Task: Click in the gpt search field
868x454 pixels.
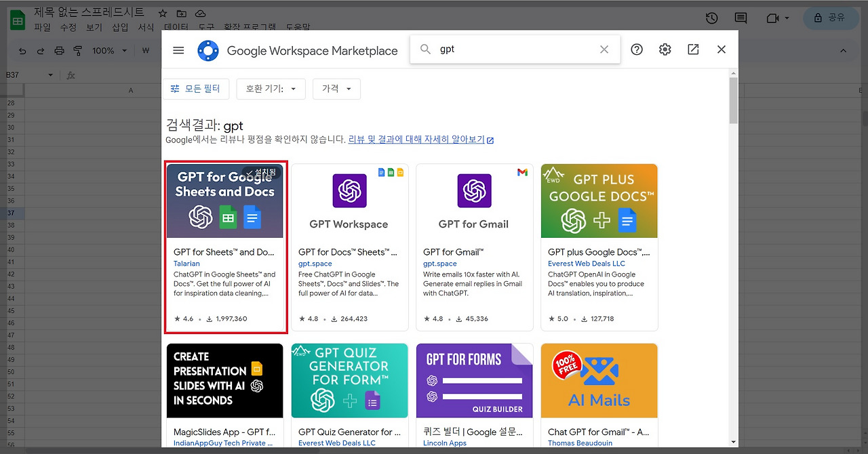Action: [515, 49]
